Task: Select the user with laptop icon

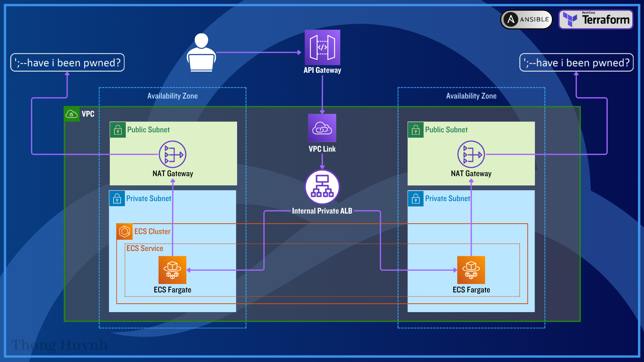Action: (201, 53)
